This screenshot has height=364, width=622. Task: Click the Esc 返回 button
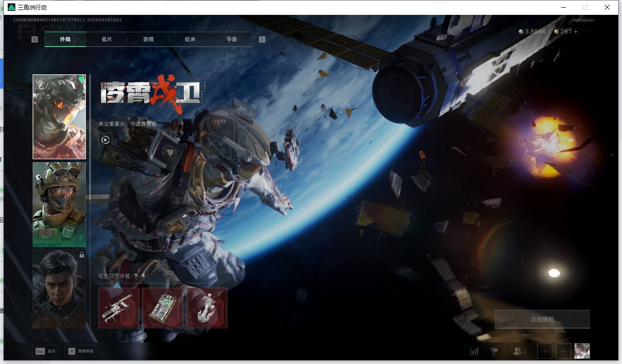pyautogui.click(x=46, y=351)
